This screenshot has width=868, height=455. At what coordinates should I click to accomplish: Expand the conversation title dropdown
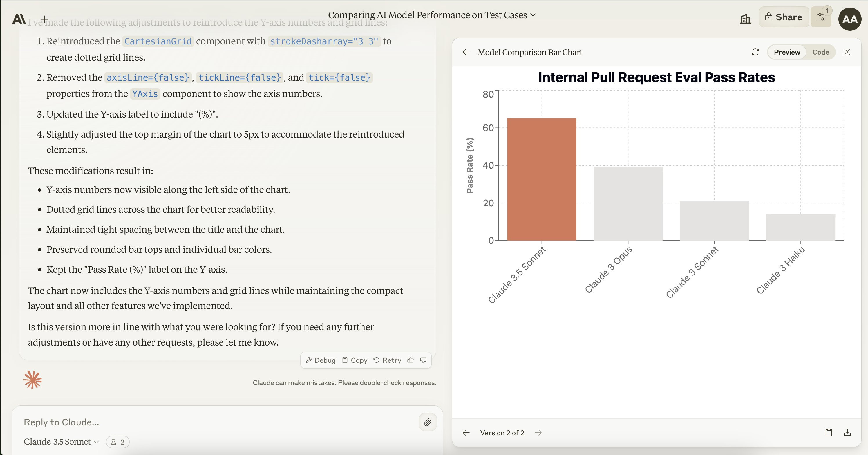coord(432,15)
